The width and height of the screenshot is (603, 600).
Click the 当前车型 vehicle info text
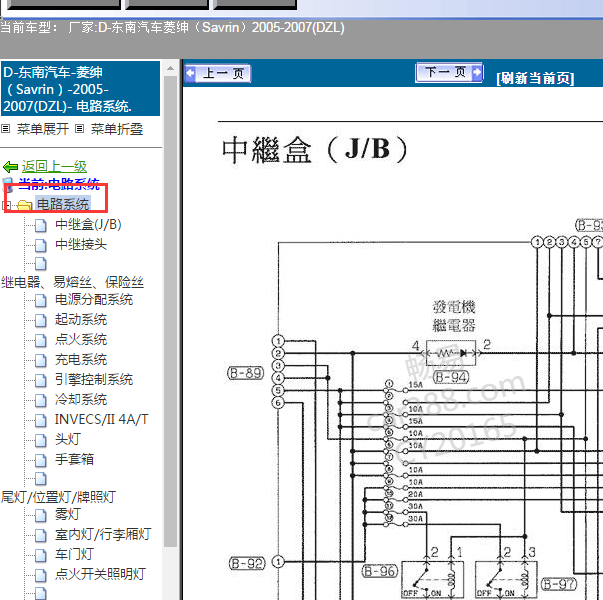172,28
